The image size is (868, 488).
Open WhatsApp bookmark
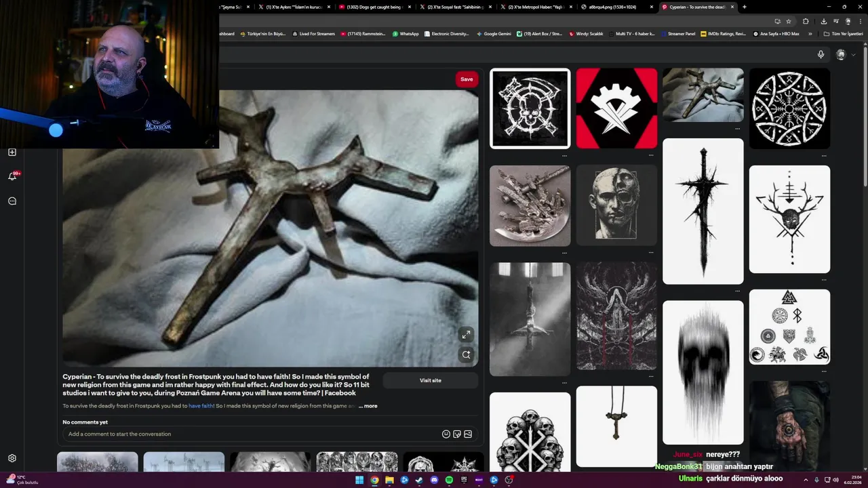(x=406, y=33)
